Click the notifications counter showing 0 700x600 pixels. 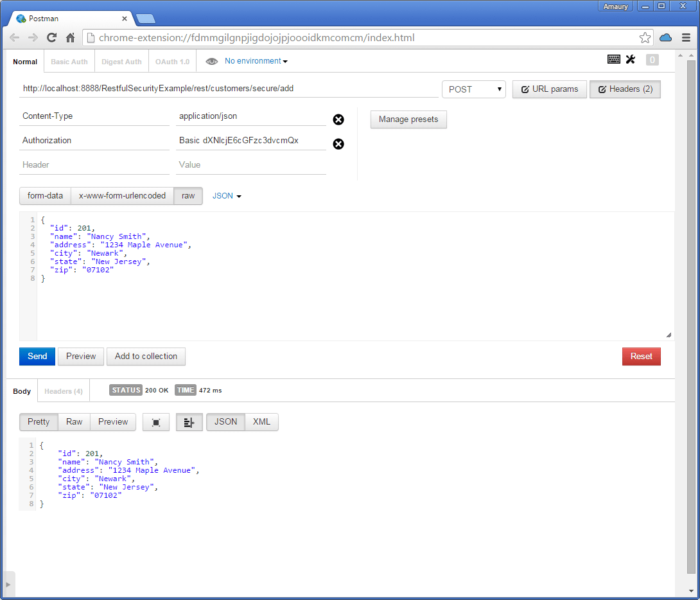click(x=652, y=60)
